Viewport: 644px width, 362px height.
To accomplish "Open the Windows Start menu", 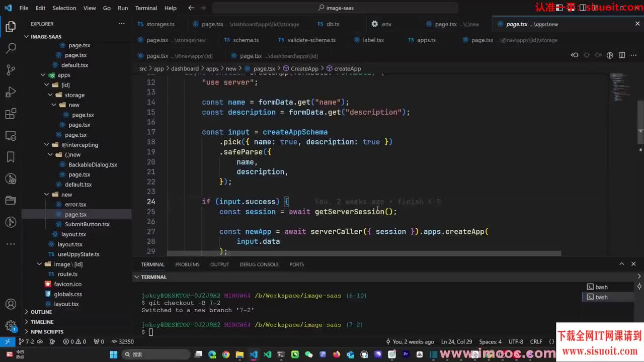I will 113,354.
